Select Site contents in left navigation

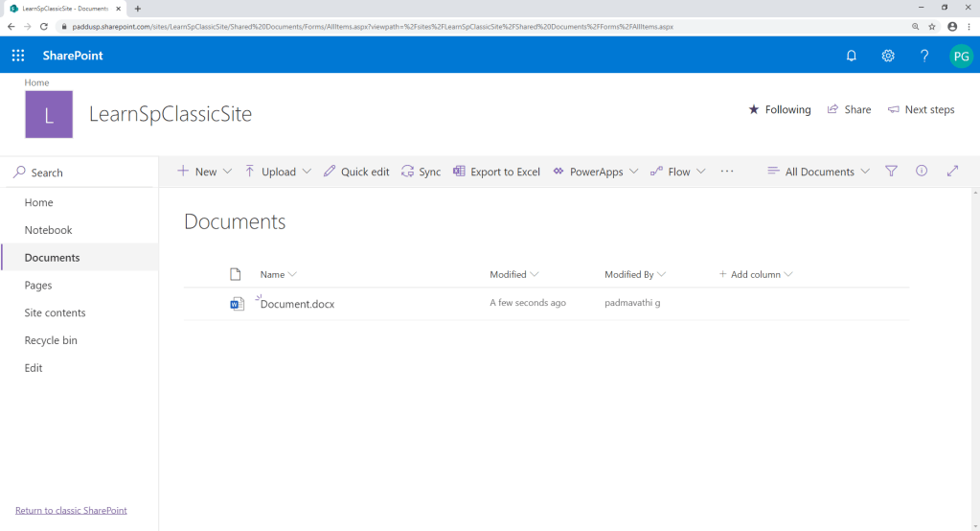pyautogui.click(x=55, y=312)
